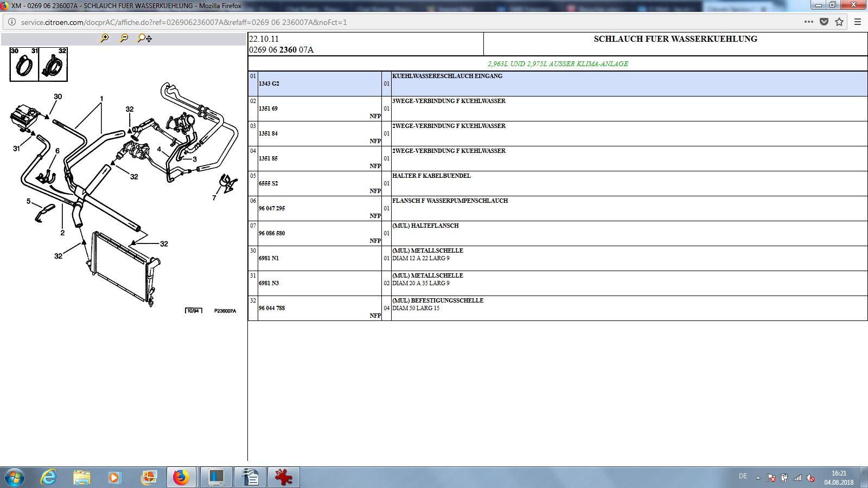868x488 pixels.
Task: Click the zoom-out magnifier above the diagram
Action: [124, 38]
